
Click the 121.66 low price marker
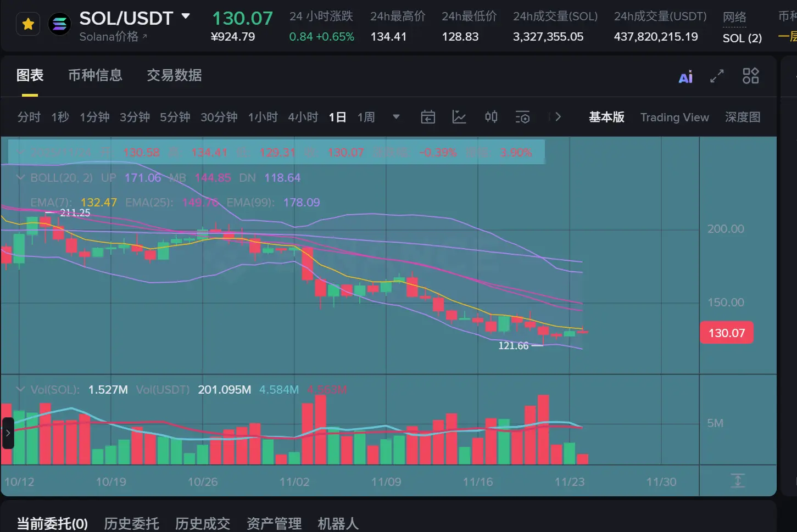tap(513, 345)
